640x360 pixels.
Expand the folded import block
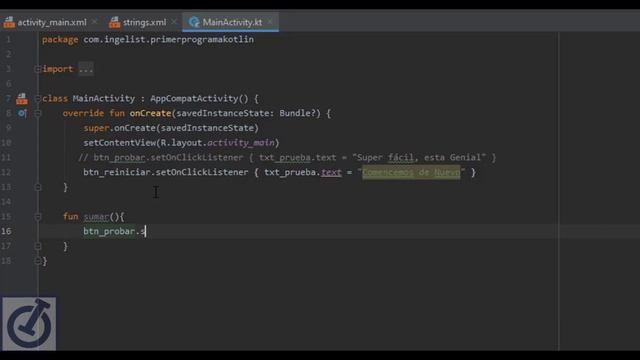[38, 69]
